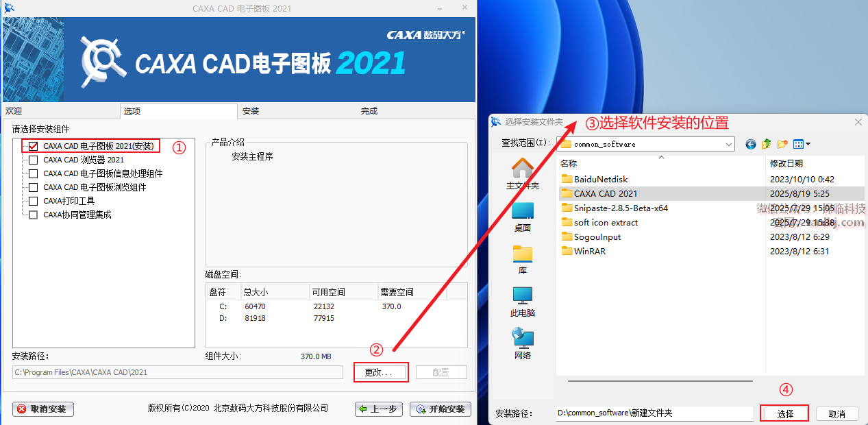Image resolution: width=868 pixels, height=425 pixels.
Task: Check CAXA CAD 浏览器 2021 component
Action: pos(33,160)
